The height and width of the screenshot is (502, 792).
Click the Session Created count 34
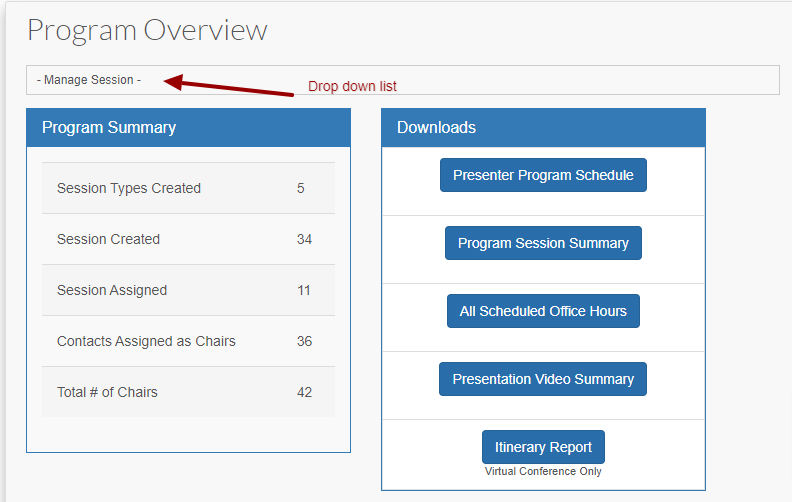304,239
